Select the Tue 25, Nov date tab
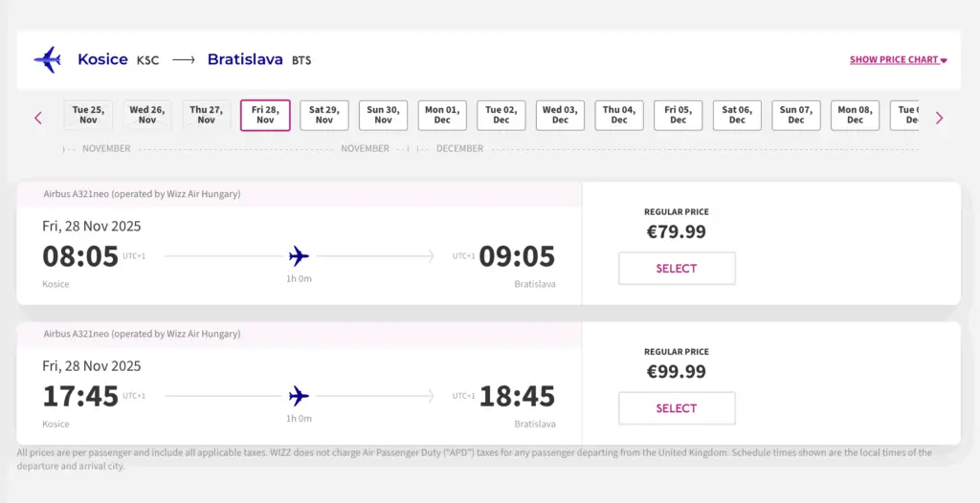The width and height of the screenshot is (980, 503). point(88,115)
